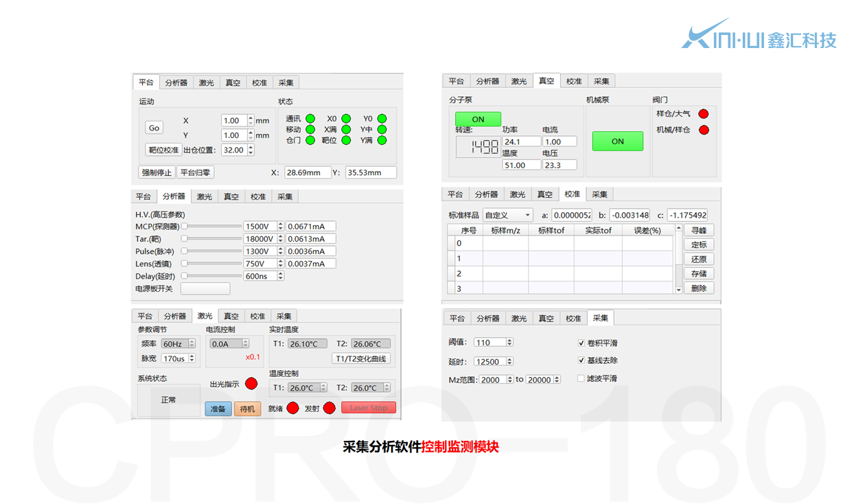
Task: Click the 靶位 status indicator light
Action: pyautogui.click(x=346, y=140)
